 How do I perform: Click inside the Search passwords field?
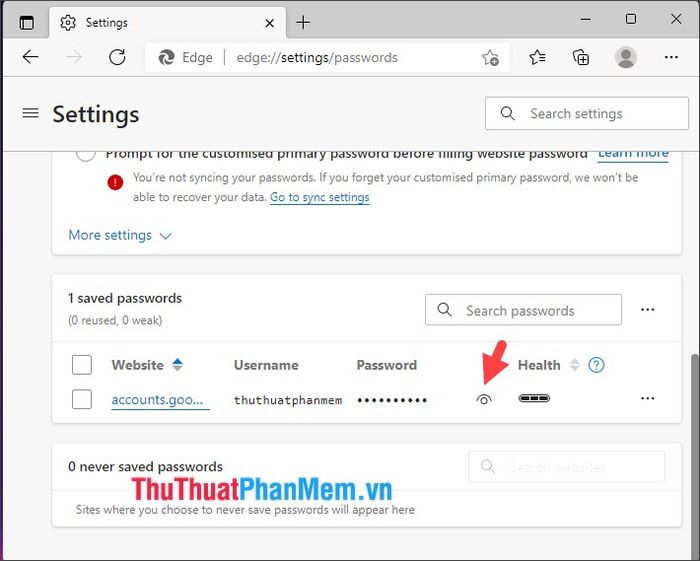pyautogui.click(x=523, y=310)
